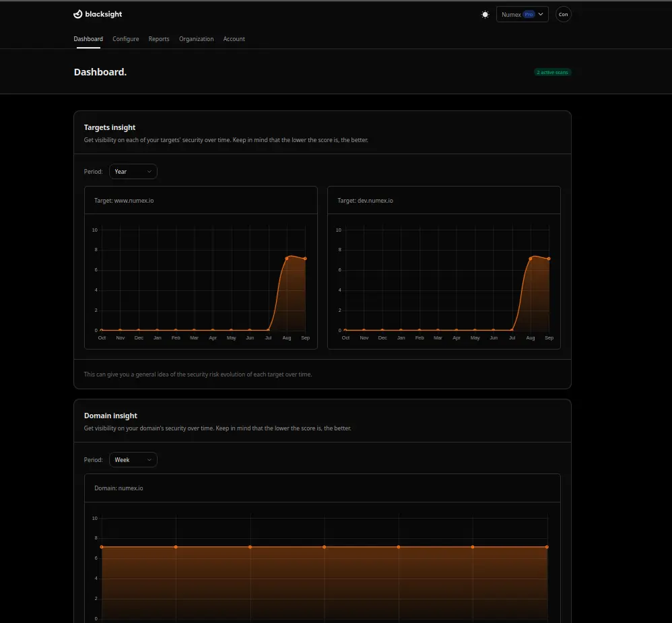Open the Organization section
Screen dimensions: 672x623
click(x=196, y=39)
